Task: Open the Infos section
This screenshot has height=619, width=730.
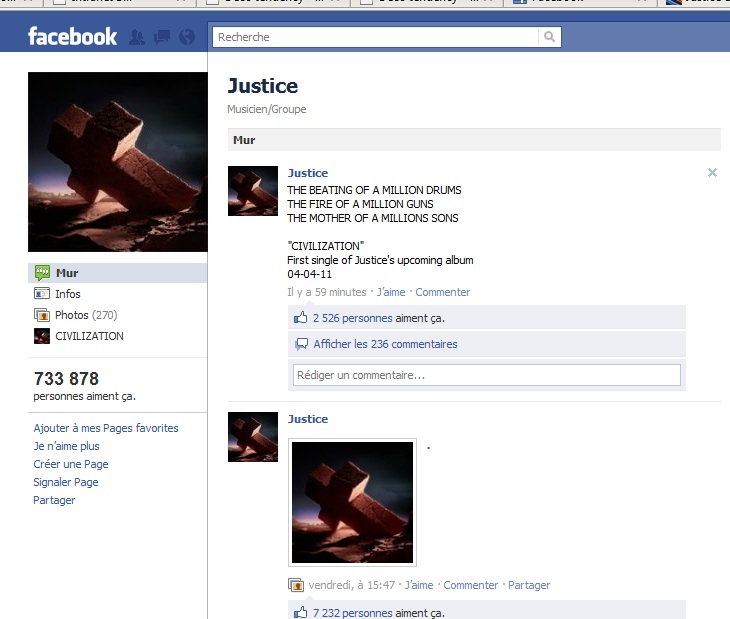Action: click(x=68, y=294)
